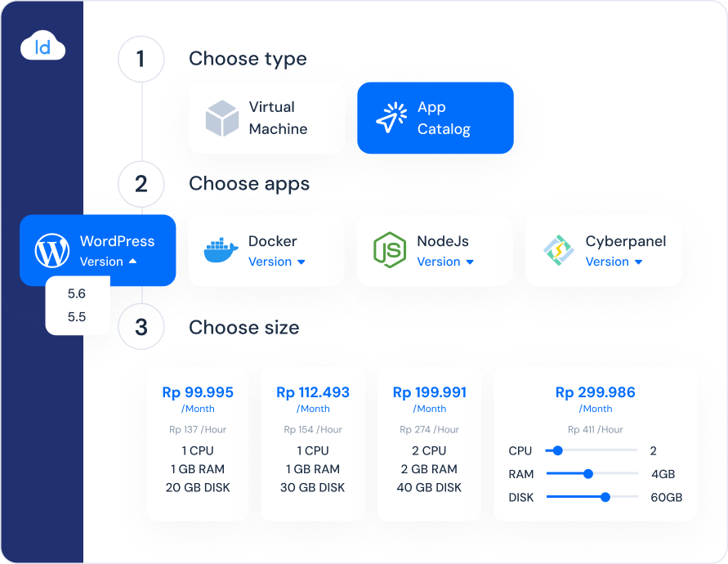
Task: Click the RAM slider handle
Action: [x=587, y=474]
